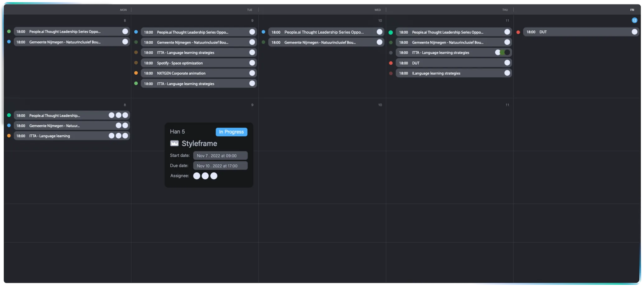644x287 pixels.
Task: Click the grouped avatars on Thursday's ITTA event
Action: point(502,53)
